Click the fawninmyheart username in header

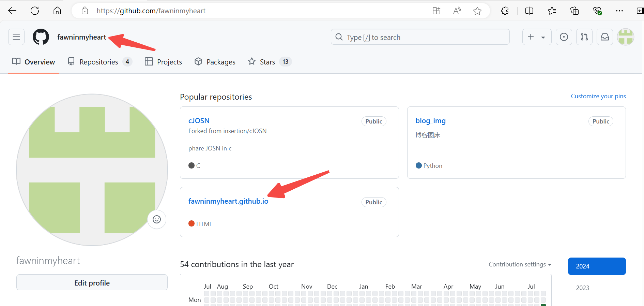point(82,37)
